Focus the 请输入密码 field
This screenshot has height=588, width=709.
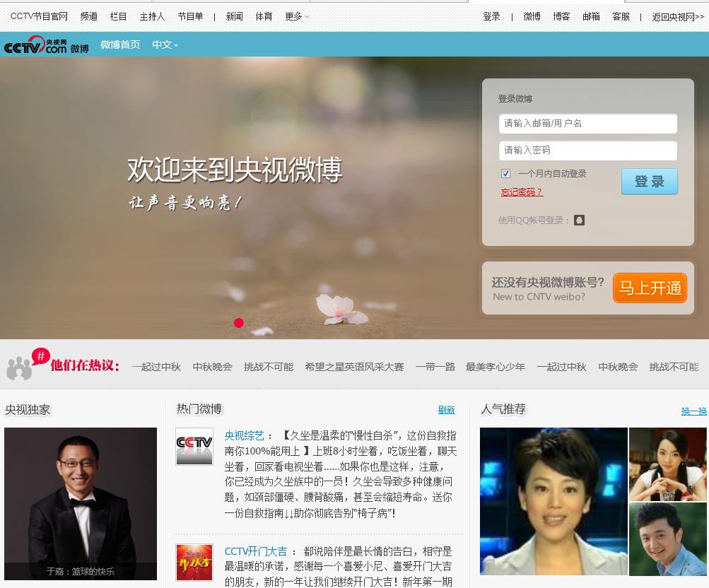(588, 150)
